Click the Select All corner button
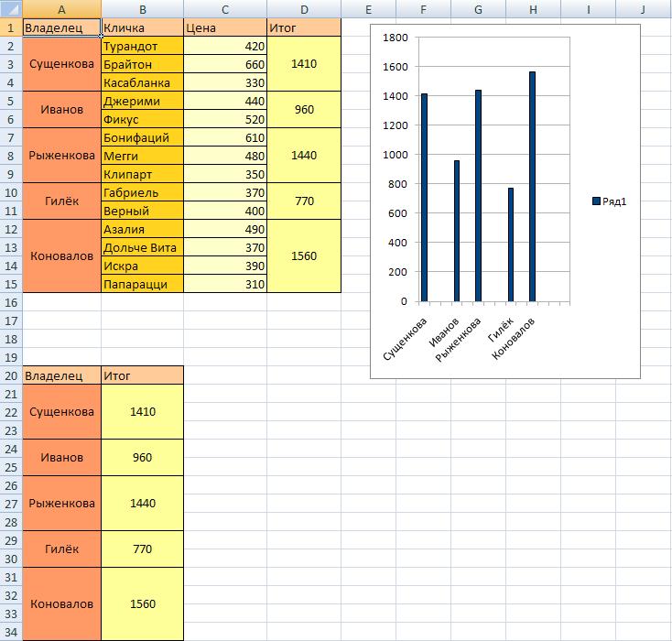The width and height of the screenshot is (672, 641). click(x=11, y=8)
